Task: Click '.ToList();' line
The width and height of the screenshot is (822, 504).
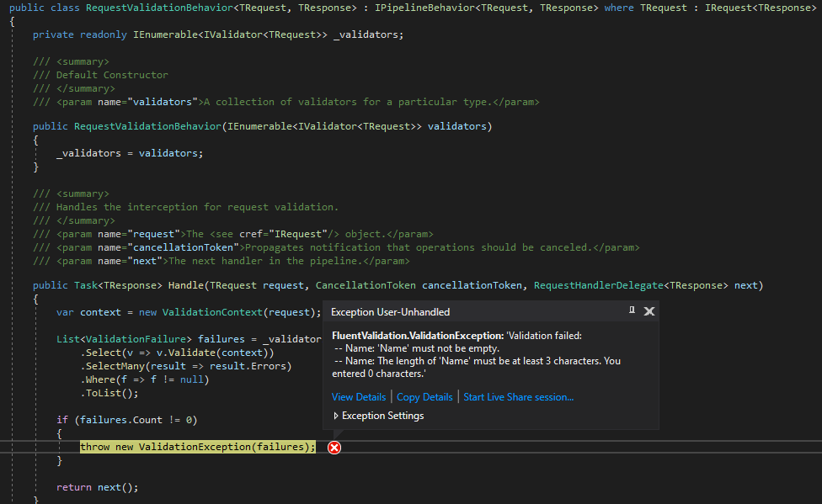Action: [109, 393]
